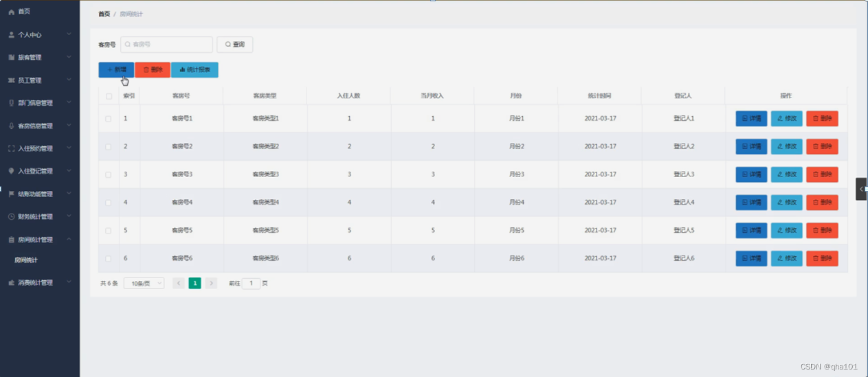The width and height of the screenshot is (868, 377).
Task: Check the checkbox for row 客房号1
Action: [x=108, y=119]
